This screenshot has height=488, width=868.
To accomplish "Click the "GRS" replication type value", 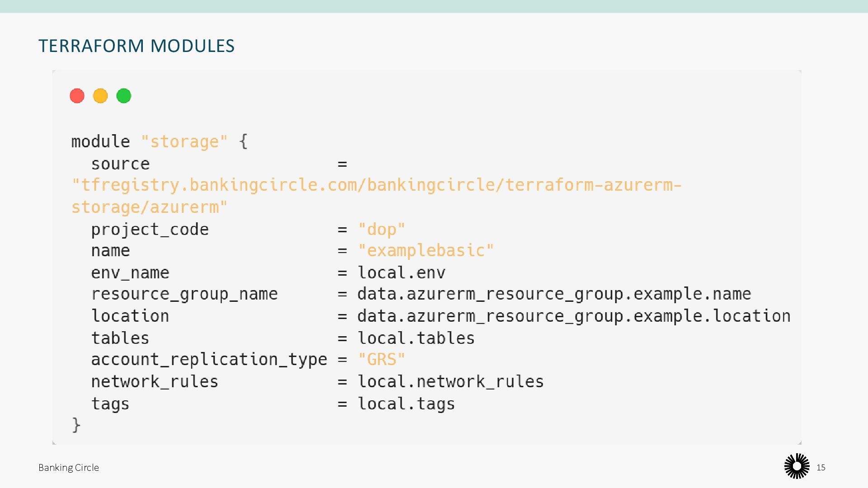I will pos(382,360).
